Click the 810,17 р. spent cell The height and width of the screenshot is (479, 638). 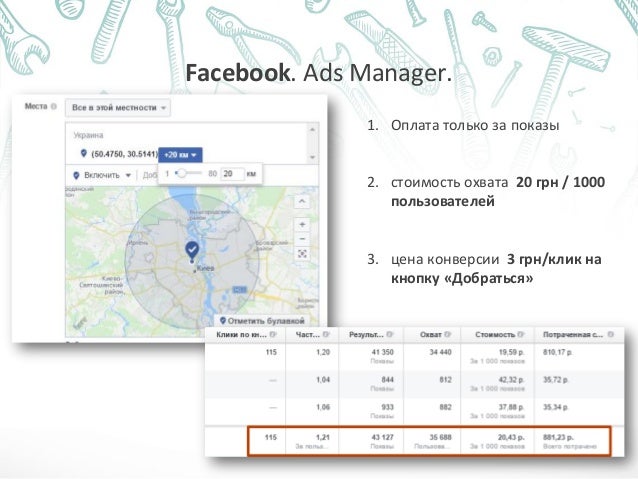click(x=579, y=357)
